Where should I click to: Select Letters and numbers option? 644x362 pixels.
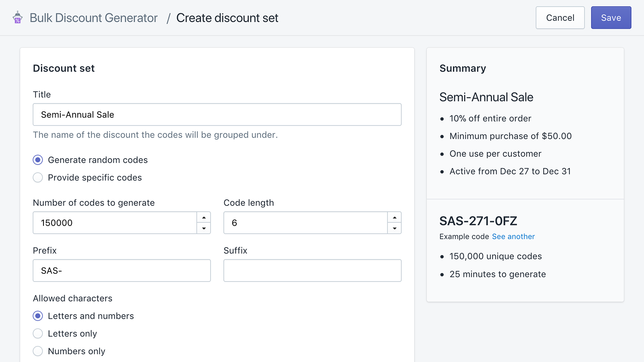point(38,316)
